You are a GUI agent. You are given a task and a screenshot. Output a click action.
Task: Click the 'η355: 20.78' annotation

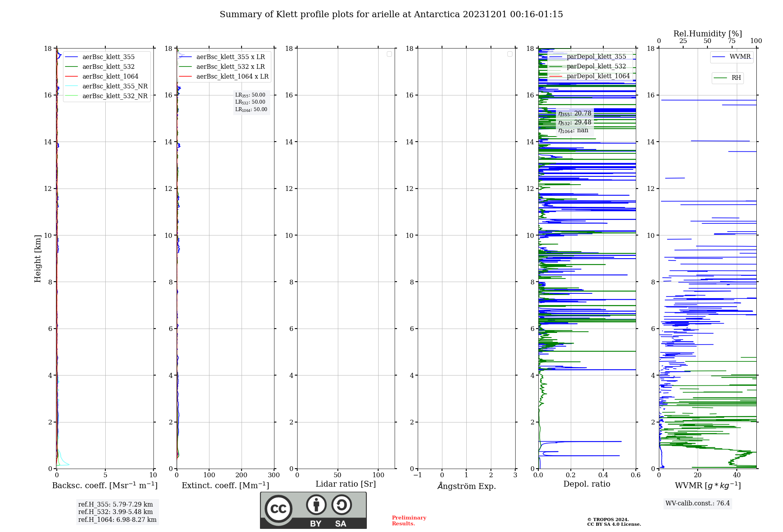(x=575, y=113)
